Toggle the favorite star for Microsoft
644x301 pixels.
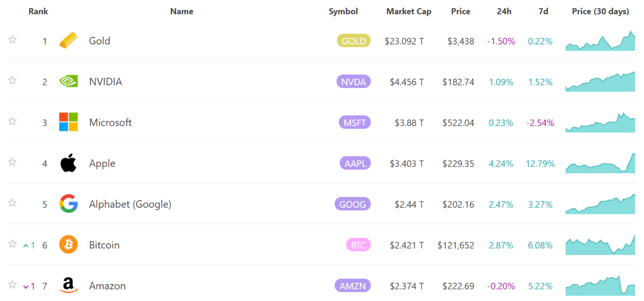pos(12,121)
